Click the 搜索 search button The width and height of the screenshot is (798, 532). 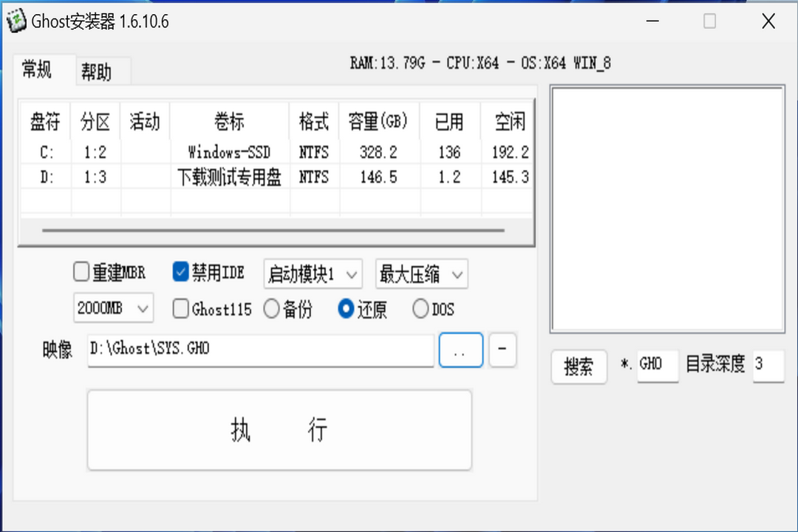point(579,366)
